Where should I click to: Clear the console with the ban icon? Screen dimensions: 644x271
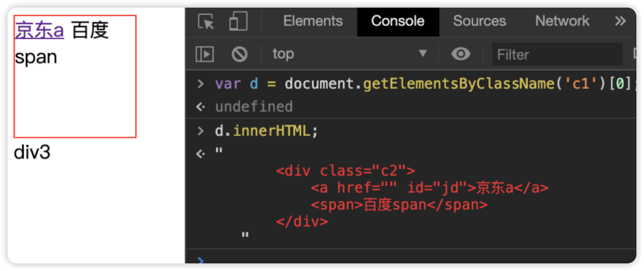pyautogui.click(x=239, y=54)
